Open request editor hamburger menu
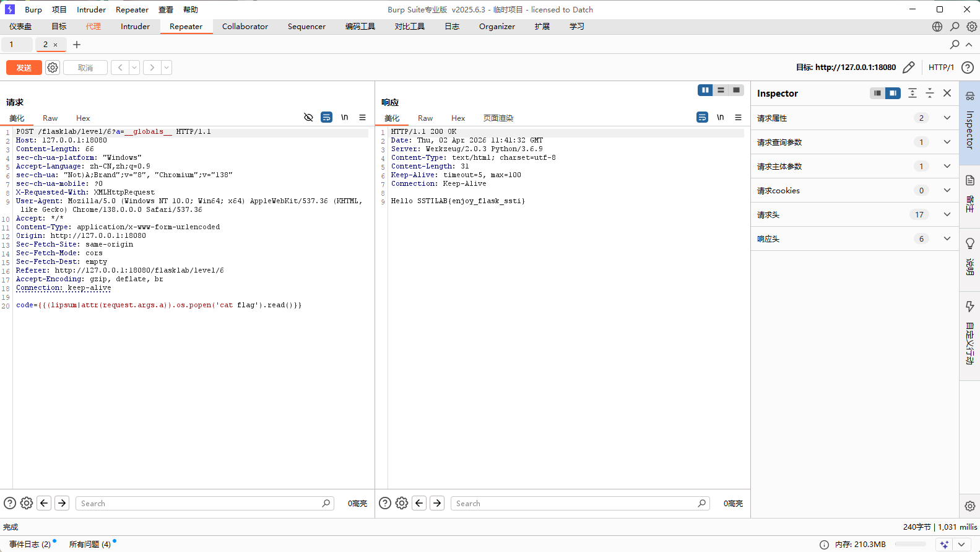Image resolution: width=980 pixels, height=552 pixels. 362,117
